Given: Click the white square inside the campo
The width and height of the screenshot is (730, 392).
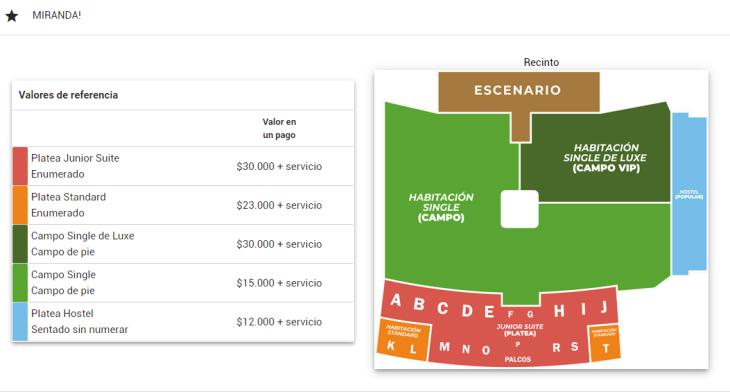Looking at the screenshot, I should pyautogui.click(x=520, y=209).
